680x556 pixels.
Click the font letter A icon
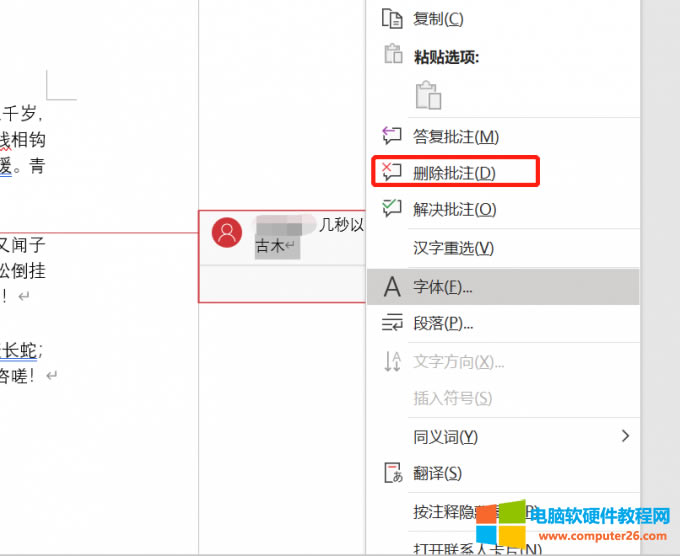coord(392,287)
